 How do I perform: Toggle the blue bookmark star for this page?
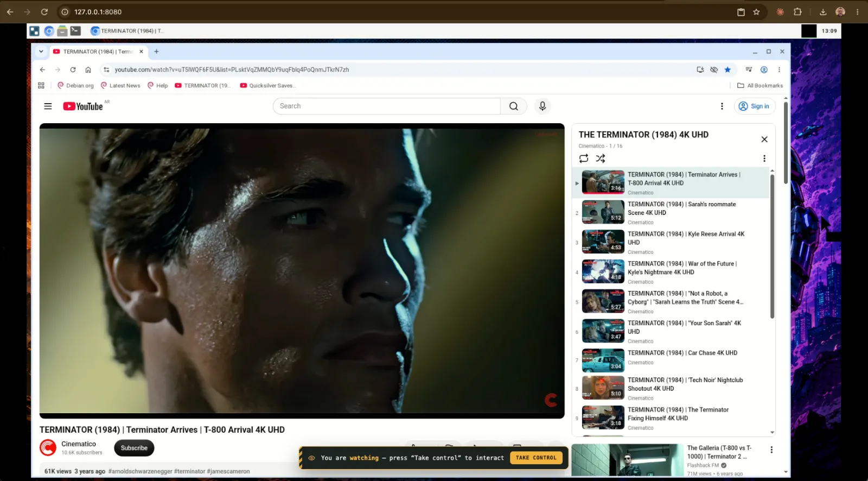click(727, 69)
